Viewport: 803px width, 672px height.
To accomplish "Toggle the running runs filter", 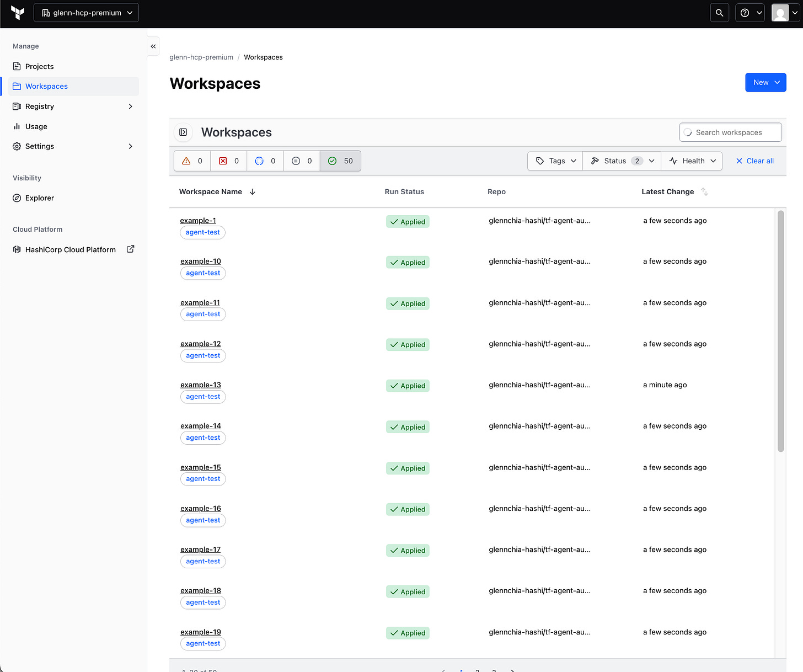I will [265, 161].
